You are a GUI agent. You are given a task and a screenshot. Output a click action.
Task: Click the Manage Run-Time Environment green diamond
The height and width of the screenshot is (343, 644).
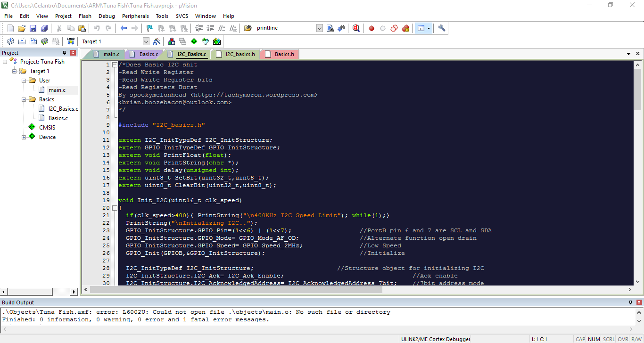click(x=194, y=41)
